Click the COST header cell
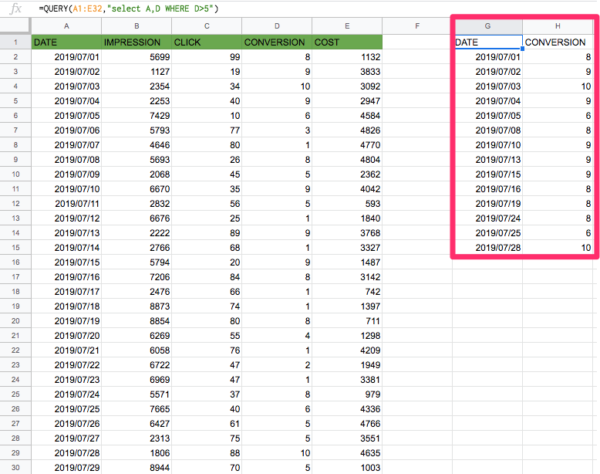Screen dimensions: 600x474 click(x=347, y=42)
